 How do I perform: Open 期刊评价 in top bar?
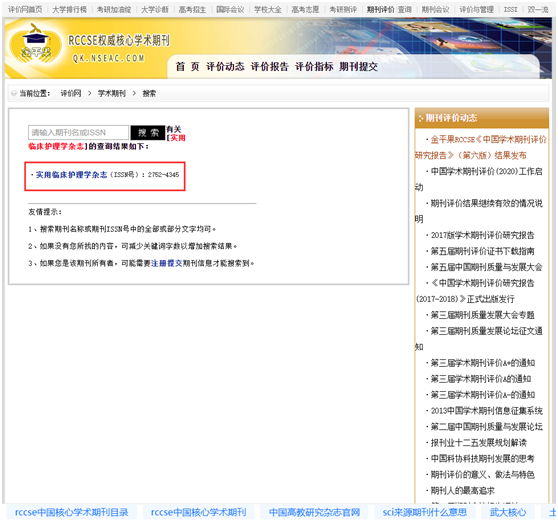click(380, 10)
